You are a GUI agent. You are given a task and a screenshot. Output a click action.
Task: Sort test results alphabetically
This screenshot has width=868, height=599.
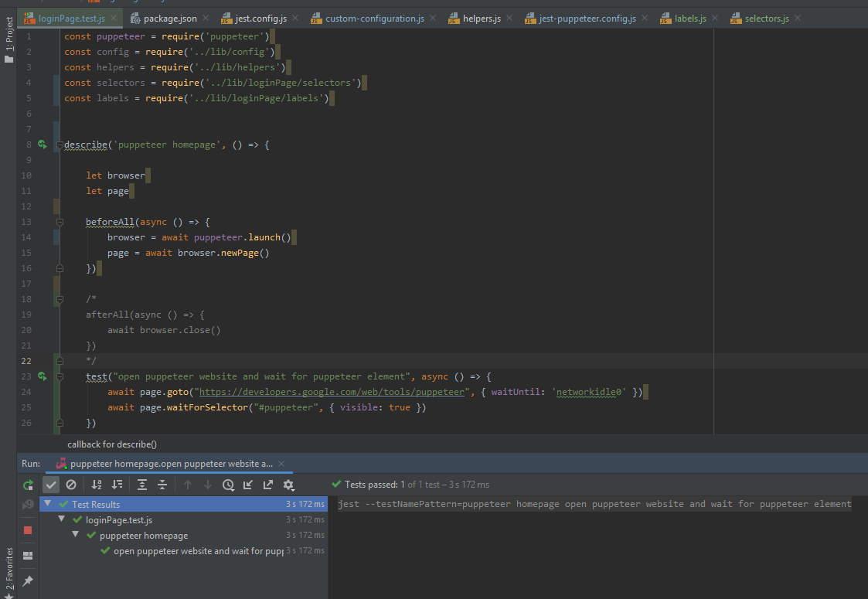pyautogui.click(x=95, y=485)
